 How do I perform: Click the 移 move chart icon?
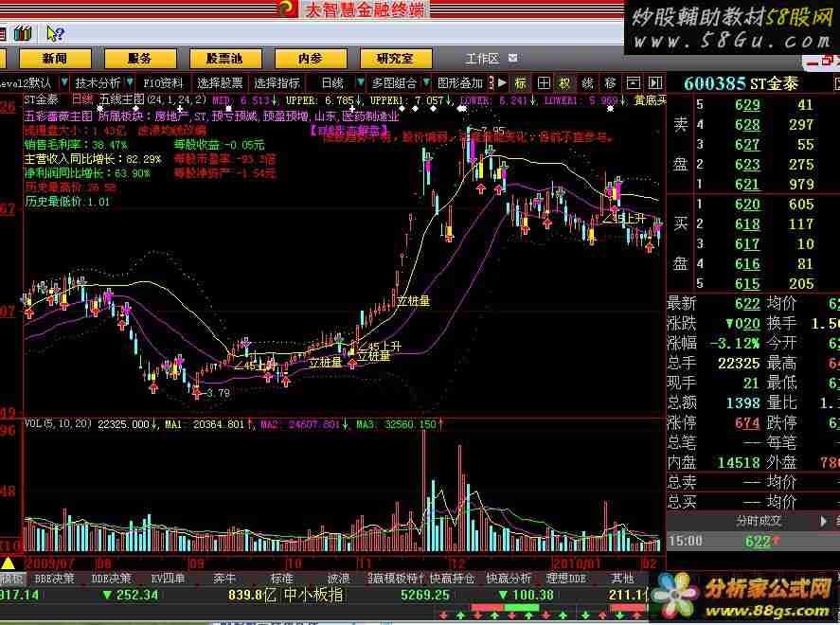[610, 83]
